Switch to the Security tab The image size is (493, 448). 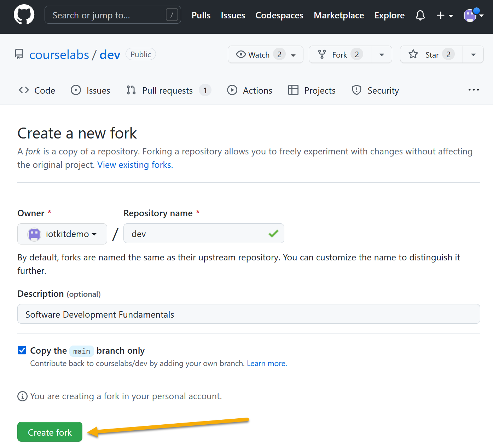(x=375, y=90)
